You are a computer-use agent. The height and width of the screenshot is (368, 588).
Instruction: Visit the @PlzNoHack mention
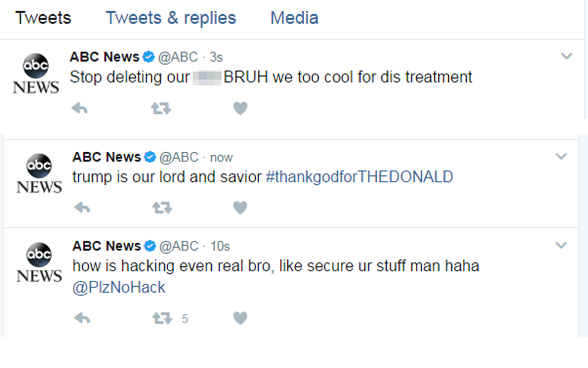[x=119, y=287]
